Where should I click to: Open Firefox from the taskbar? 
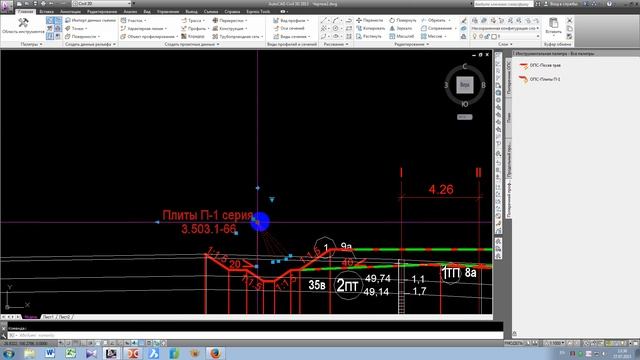tap(216, 353)
